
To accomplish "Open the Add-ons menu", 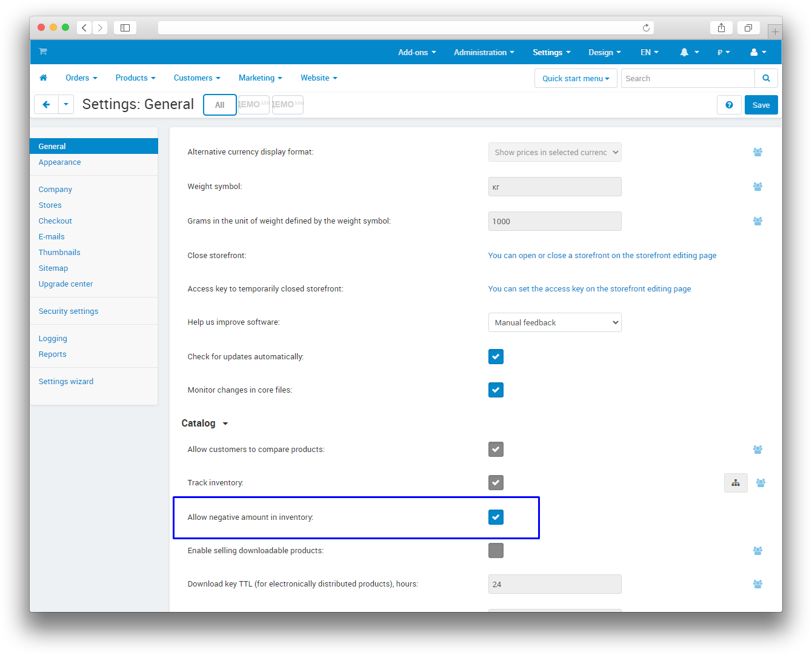I will tap(417, 53).
